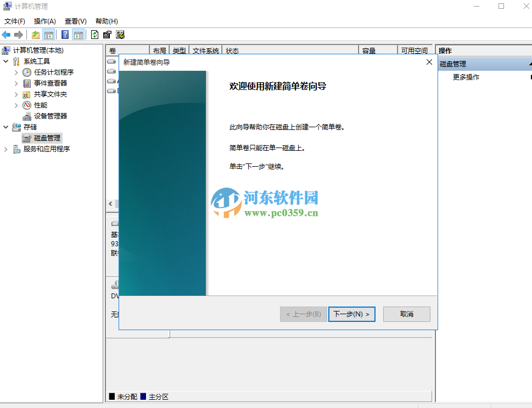
Task: Click the left scroll arrow below the tree
Action: [x=110, y=203]
